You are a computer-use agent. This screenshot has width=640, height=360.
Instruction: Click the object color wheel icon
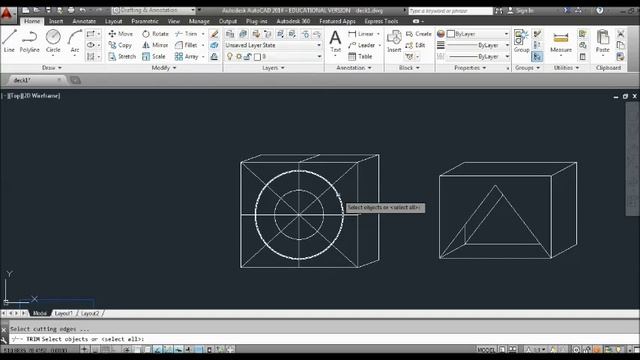point(440,34)
